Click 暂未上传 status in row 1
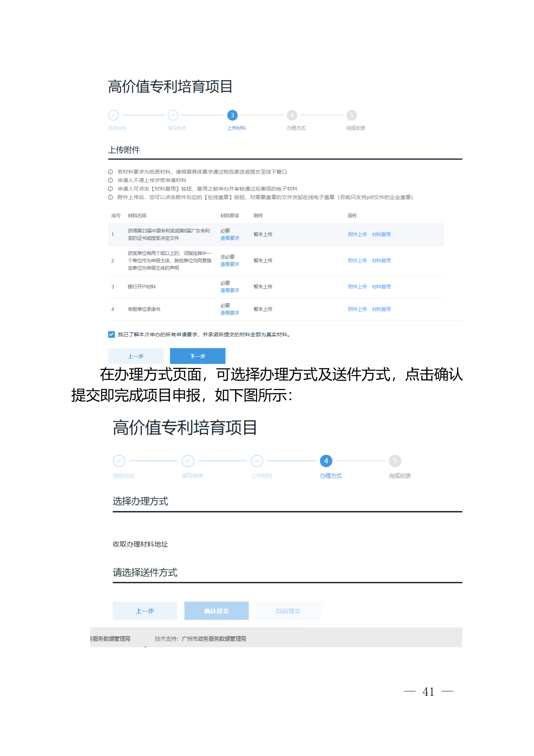The image size is (534, 756). [x=263, y=234]
